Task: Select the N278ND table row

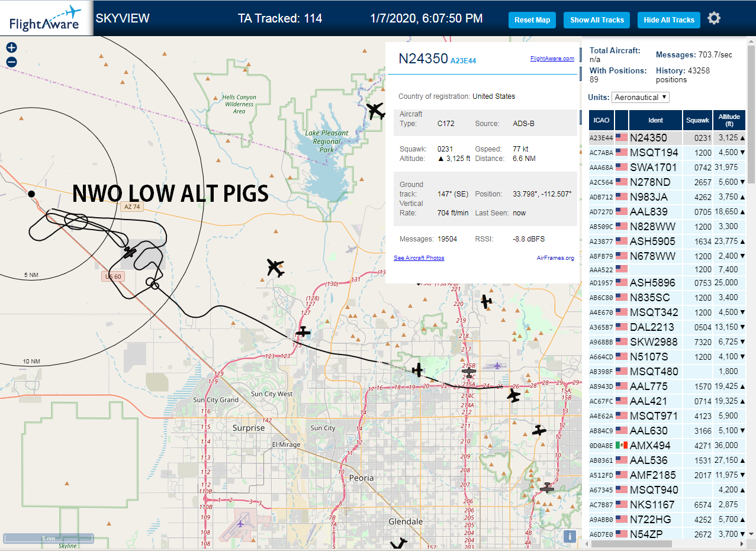Action: coord(668,182)
